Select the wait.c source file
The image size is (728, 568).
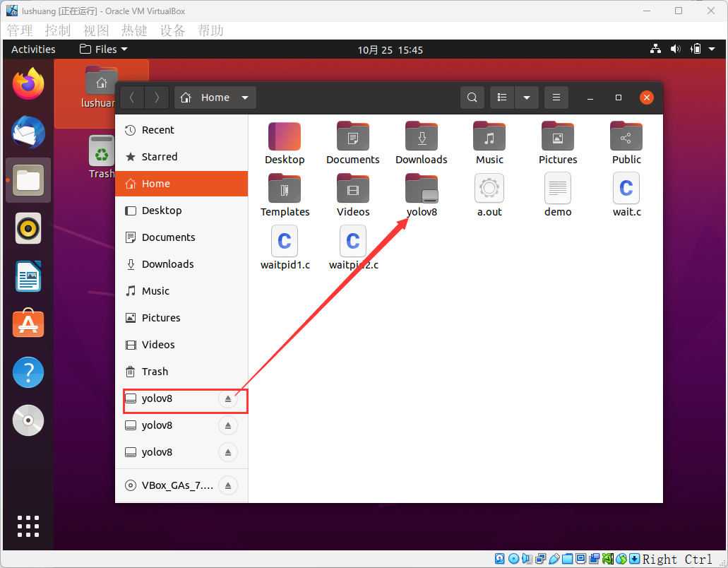626,195
